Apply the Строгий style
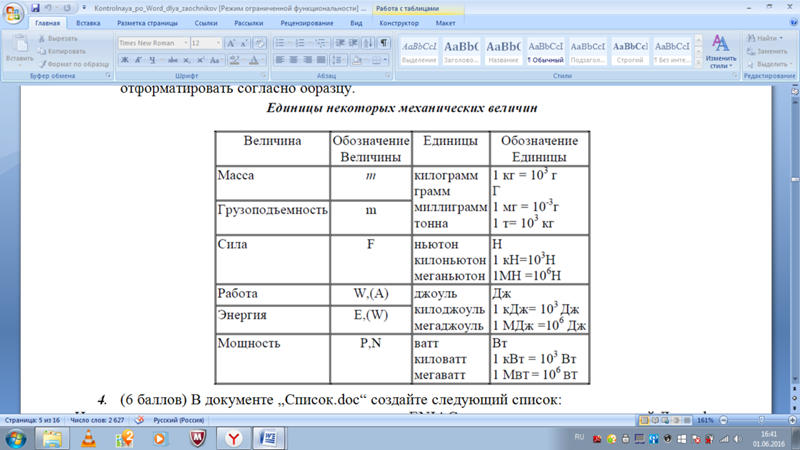800x450 pixels. 629,52
